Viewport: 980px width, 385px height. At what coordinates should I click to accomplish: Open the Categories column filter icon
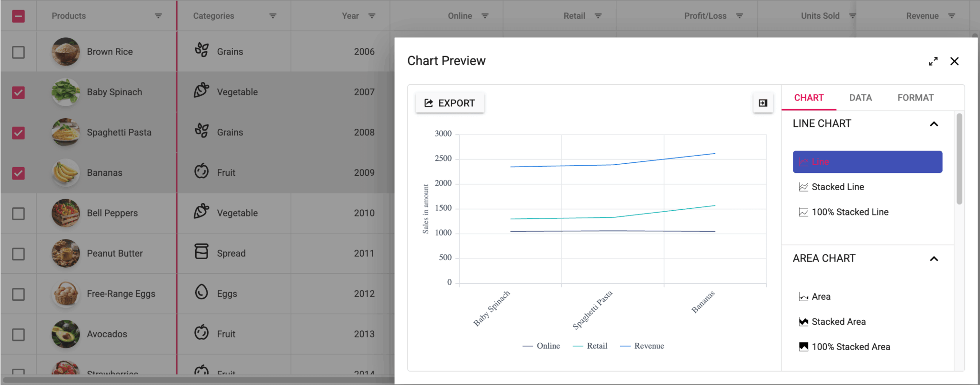tap(273, 16)
